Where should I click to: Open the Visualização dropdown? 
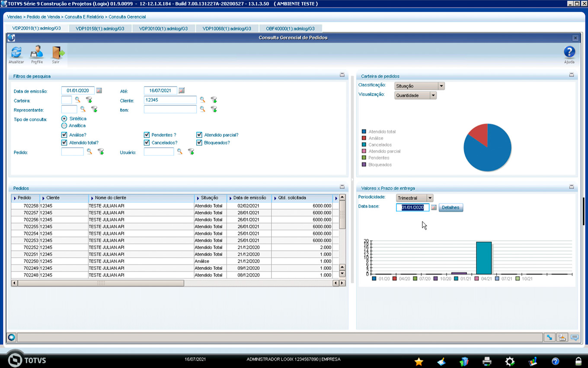click(x=433, y=96)
